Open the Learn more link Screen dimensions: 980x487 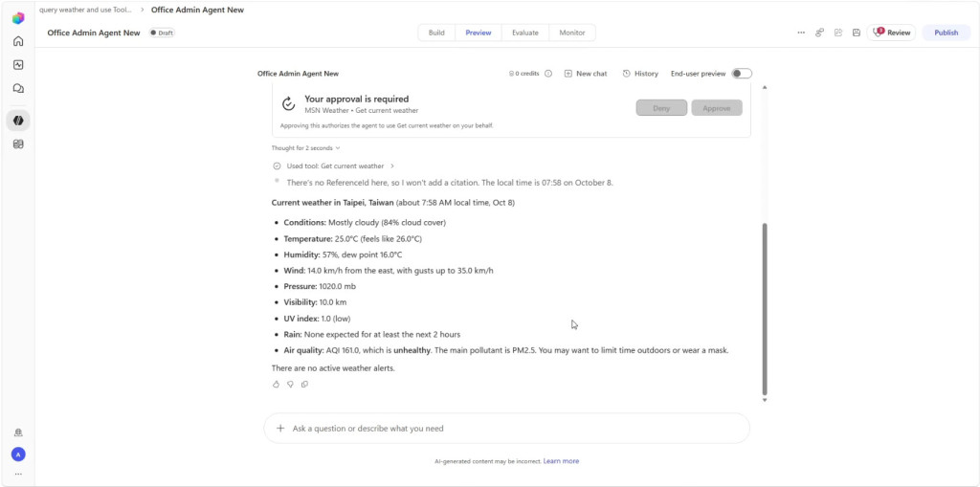coord(561,461)
